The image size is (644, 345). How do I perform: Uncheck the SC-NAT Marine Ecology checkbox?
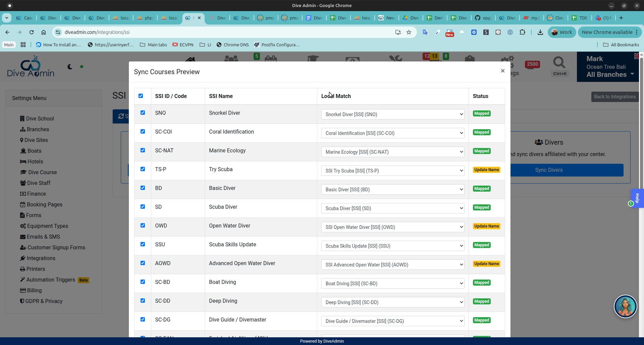click(143, 150)
